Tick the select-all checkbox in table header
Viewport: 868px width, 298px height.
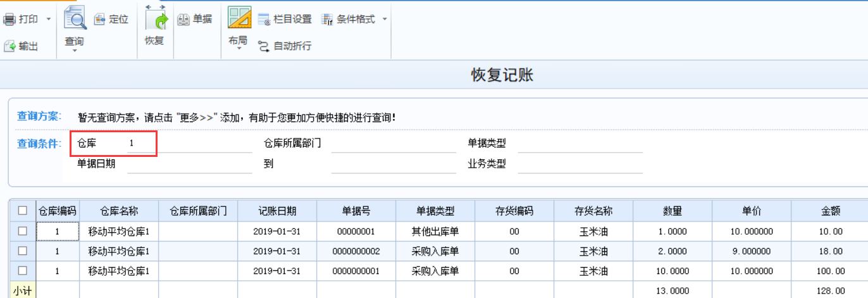22,211
